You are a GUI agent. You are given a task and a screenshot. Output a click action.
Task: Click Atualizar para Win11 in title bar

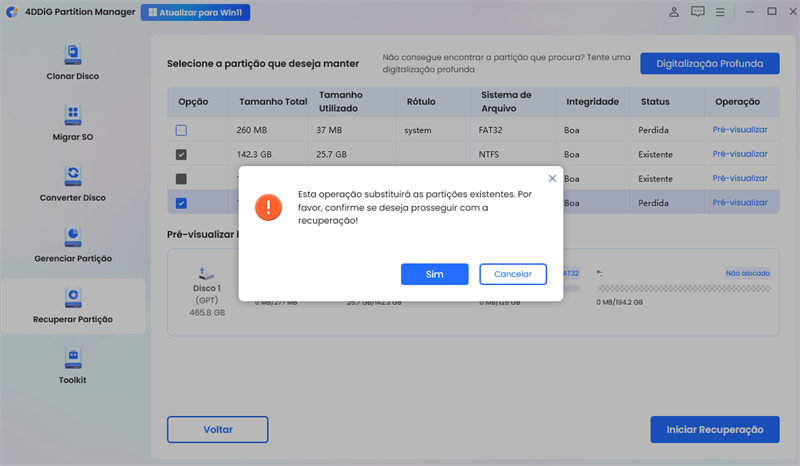(196, 13)
